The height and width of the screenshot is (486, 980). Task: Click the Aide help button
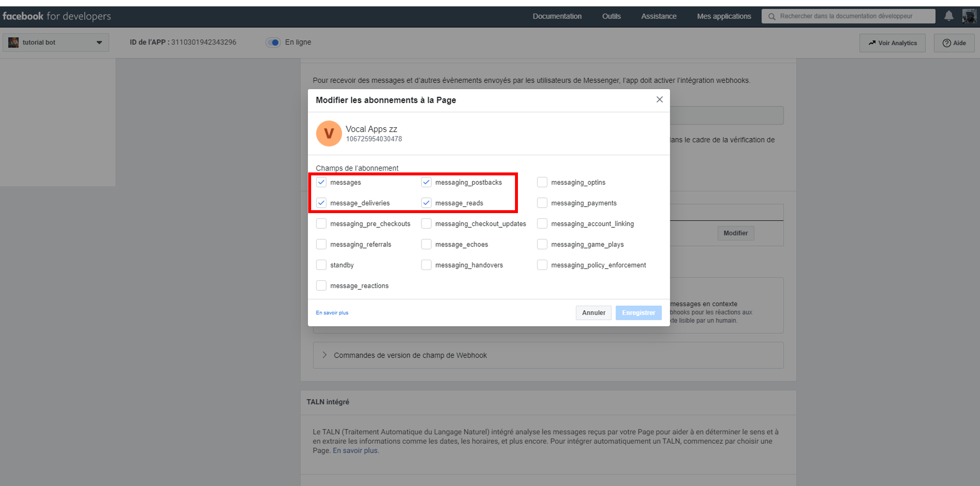tap(954, 43)
